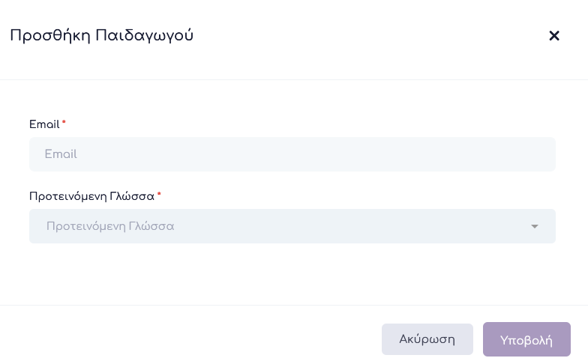Click the red asterisk beside Προτεινόμενη Γλώσσα label

tap(159, 195)
